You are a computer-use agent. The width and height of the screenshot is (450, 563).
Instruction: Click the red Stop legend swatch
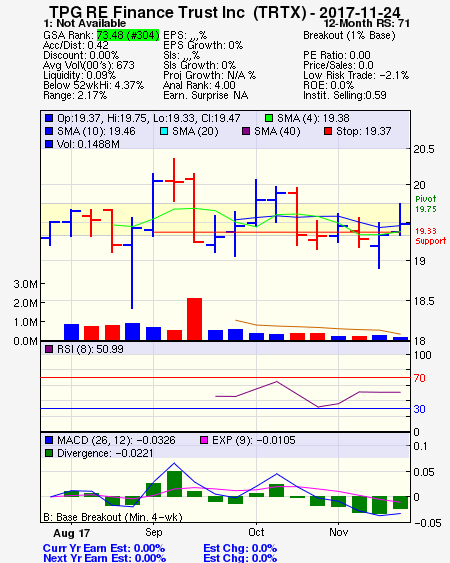click(328, 131)
